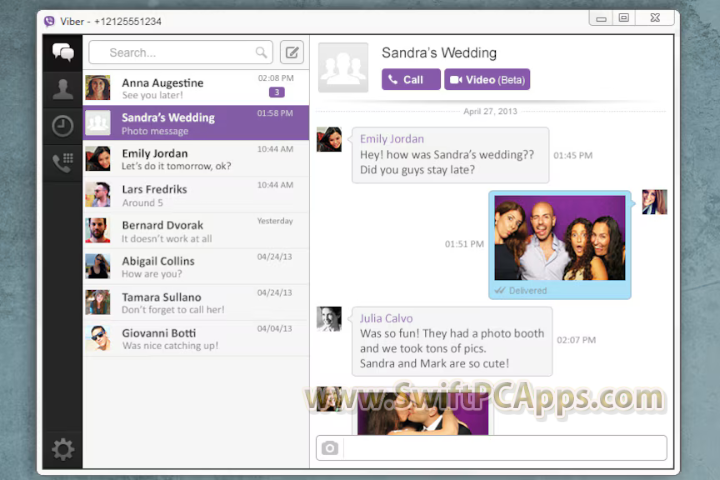Close the Viber window
The image size is (720, 480).
tap(655, 18)
